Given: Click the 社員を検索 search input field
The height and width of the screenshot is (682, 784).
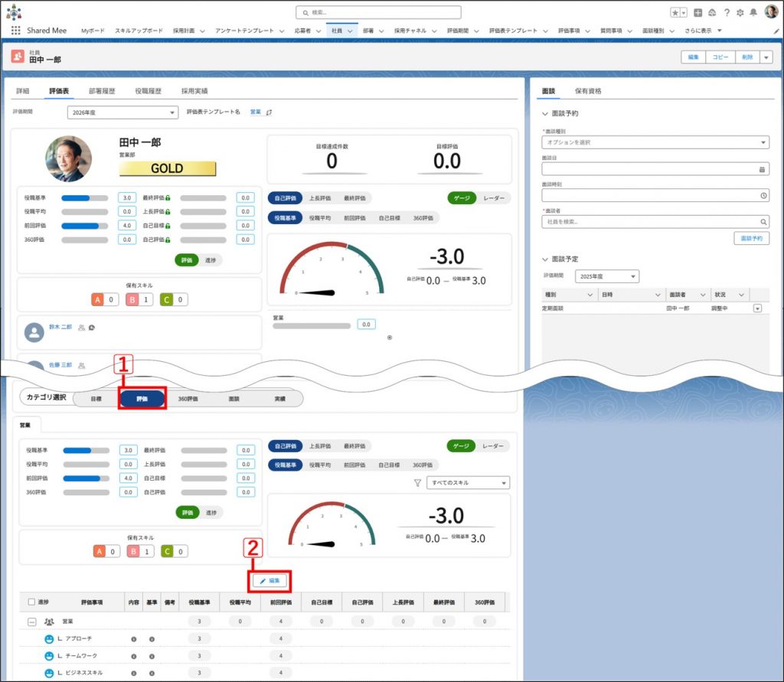Looking at the screenshot, I should [649, 221].
